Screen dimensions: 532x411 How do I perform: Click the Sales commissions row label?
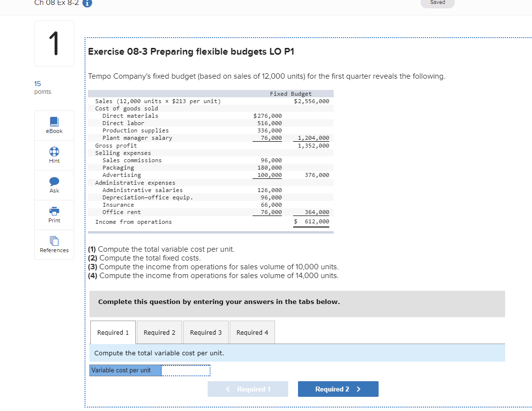tap(132, 160)
